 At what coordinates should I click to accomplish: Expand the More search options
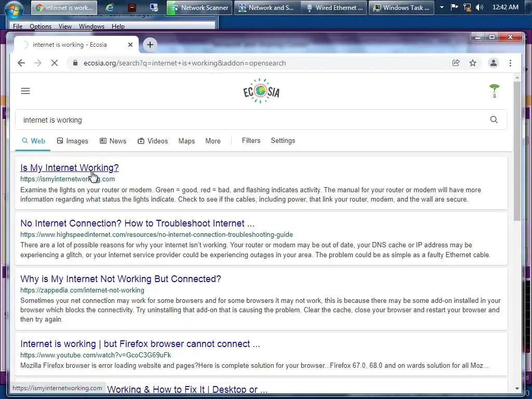click(212, 141)
